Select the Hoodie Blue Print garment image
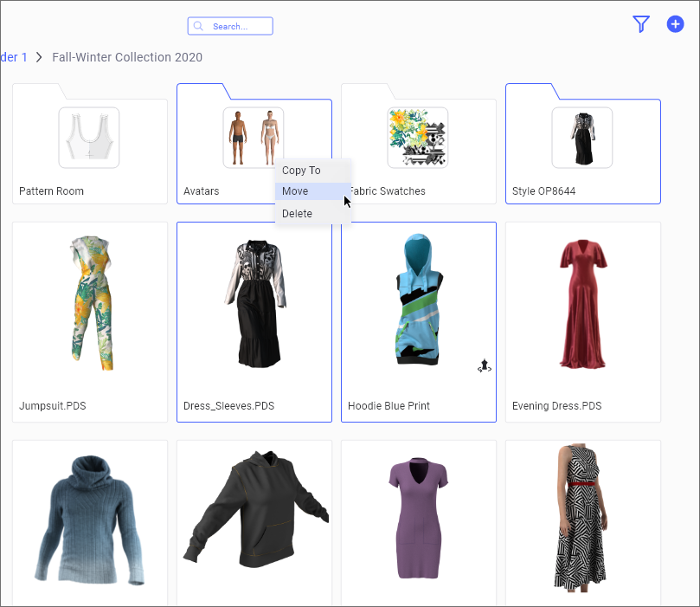The height and width of the screenshot is (607, 700). [x=419, y=300]
